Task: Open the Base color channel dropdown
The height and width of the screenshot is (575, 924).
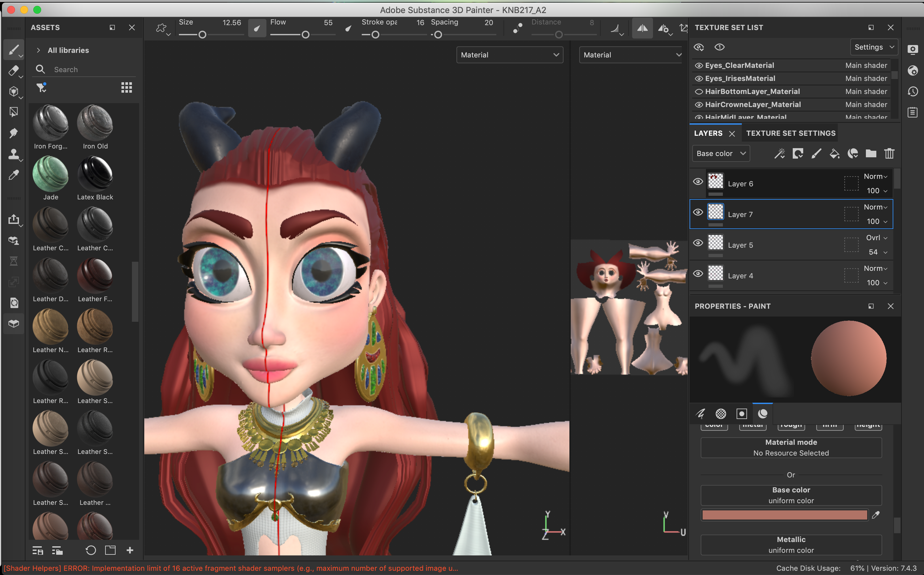Action: [721, 154]
